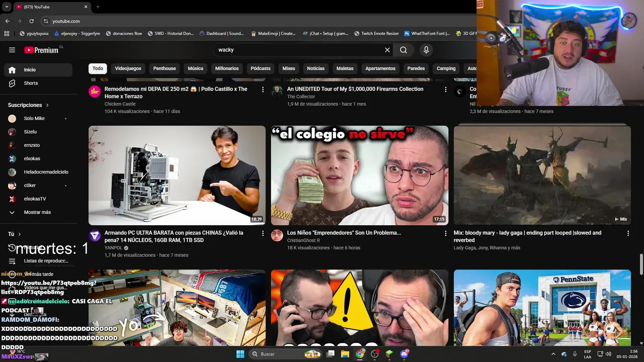Click the Windows taskbar Buscar search box
Viewport: 644px width, 362px height.
[x=285, y=354]
